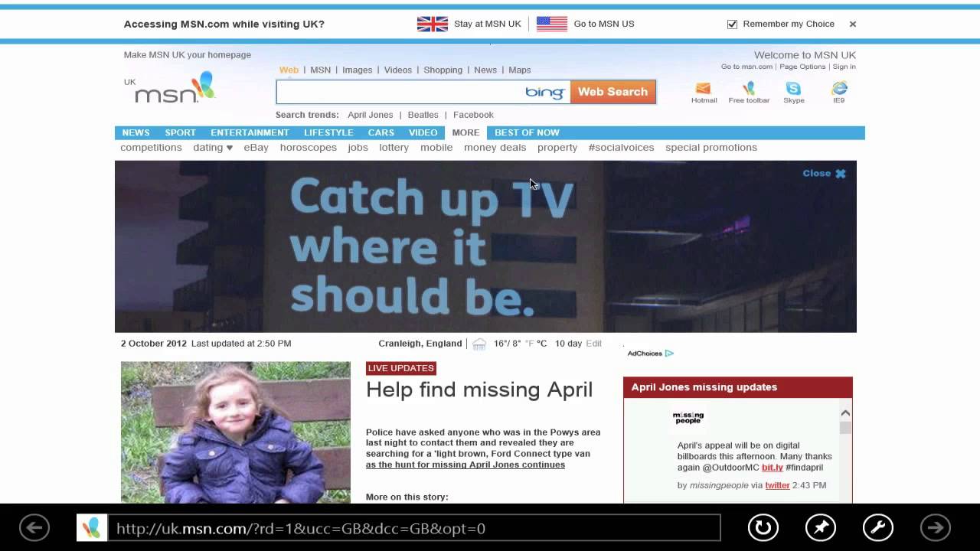Select the MORE tab

(x=465, y=132)
